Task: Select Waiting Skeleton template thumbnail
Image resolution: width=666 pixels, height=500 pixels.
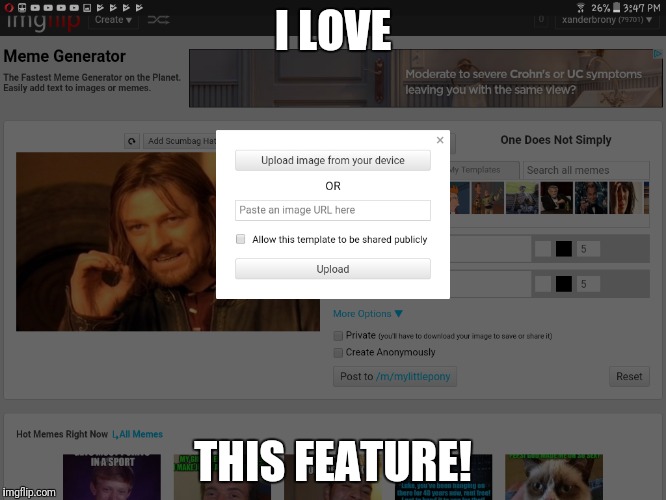Action: tap(522, 198)
